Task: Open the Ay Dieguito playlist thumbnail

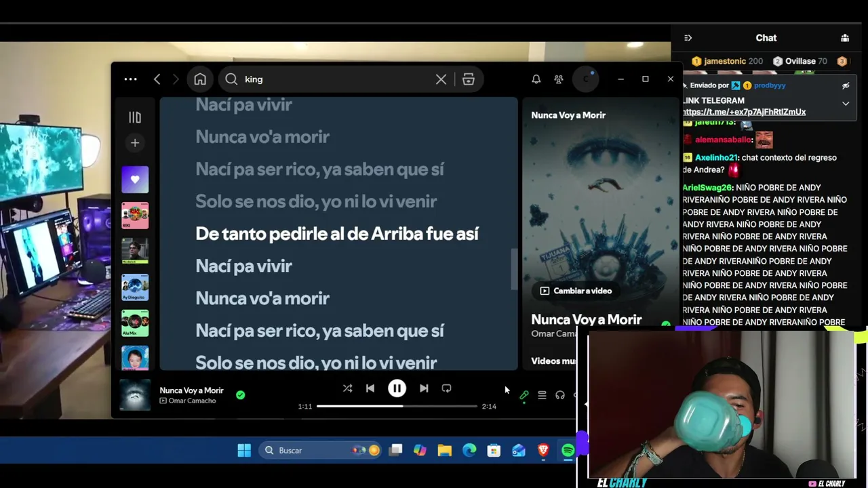Action: pos(135,287)
